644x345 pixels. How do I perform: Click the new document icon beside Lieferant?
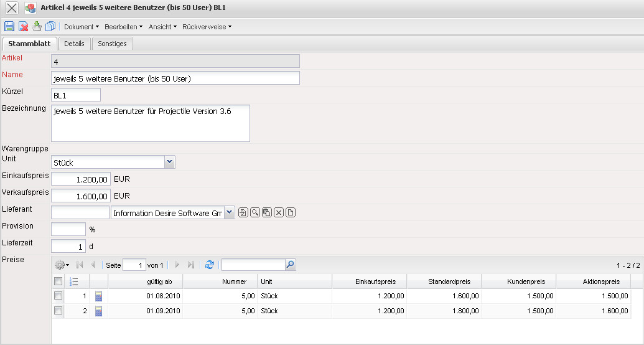[291, 213]
